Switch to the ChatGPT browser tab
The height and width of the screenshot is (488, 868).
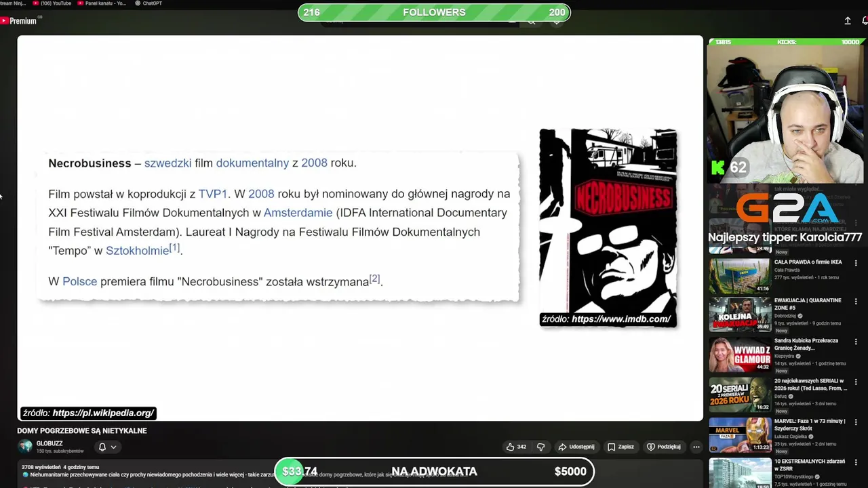pyautogui.click(x=149, y=3)
